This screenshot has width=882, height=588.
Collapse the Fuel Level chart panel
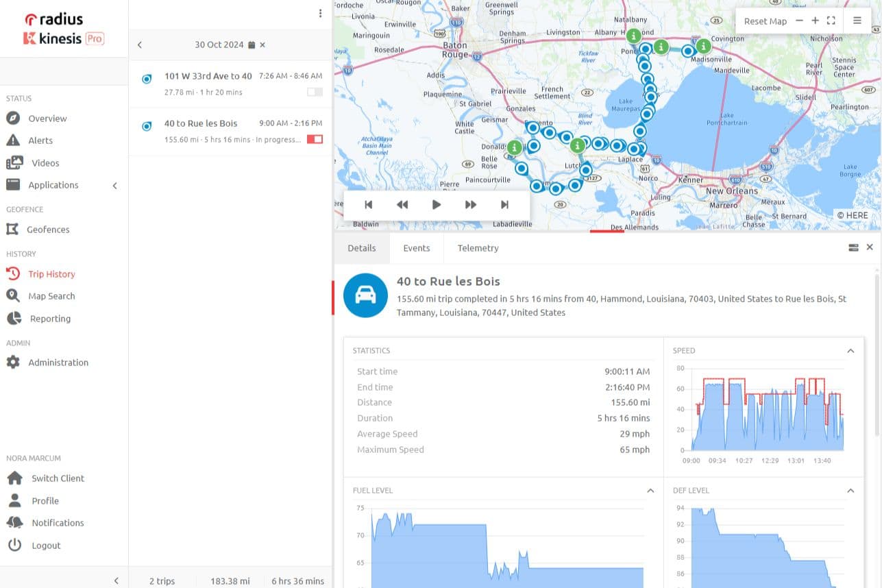pyautogui.click(x=650, y=491)
